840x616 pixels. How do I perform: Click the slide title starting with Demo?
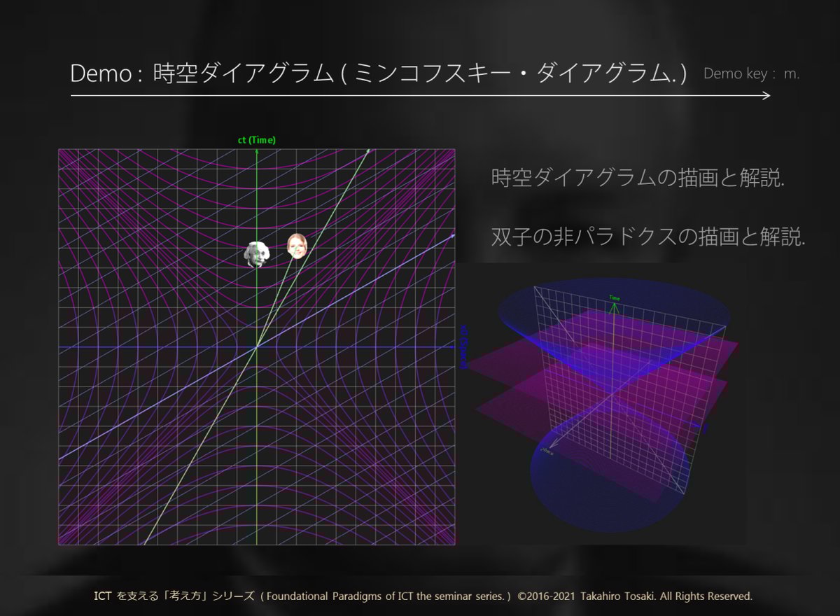[x=379, y=74]
